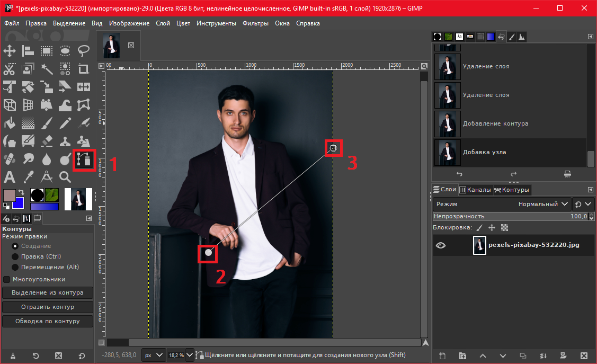Open the Слой menu
This screenshot has height=364, width=597.
point(163,23)
